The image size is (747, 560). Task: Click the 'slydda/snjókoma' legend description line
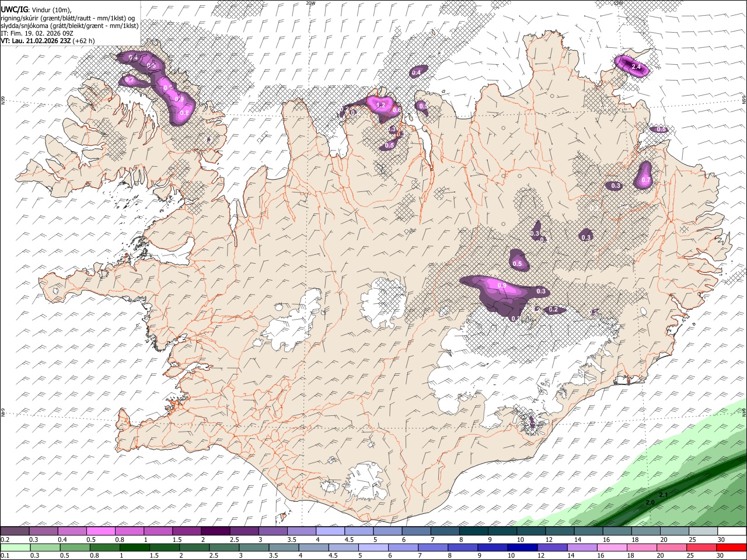(69, 26)
